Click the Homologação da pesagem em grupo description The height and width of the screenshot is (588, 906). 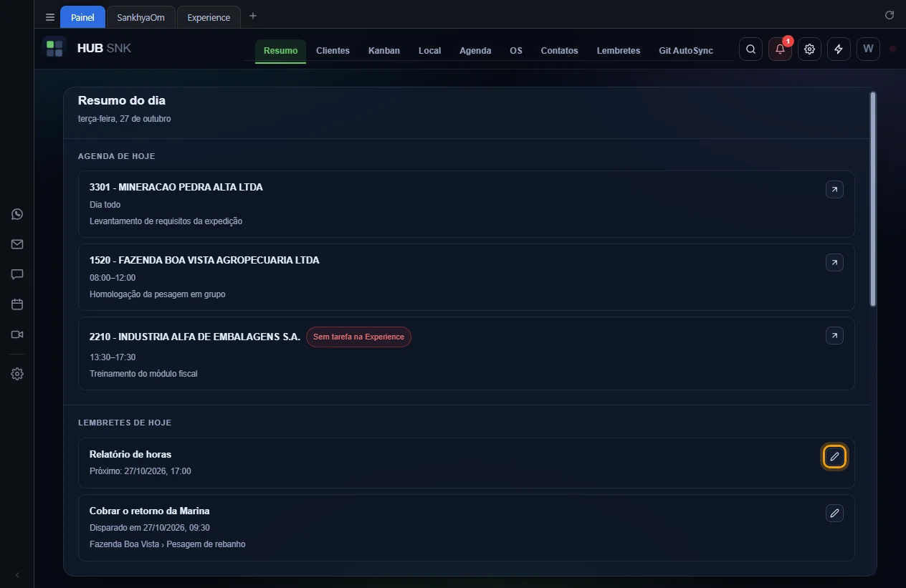[158, 294]
